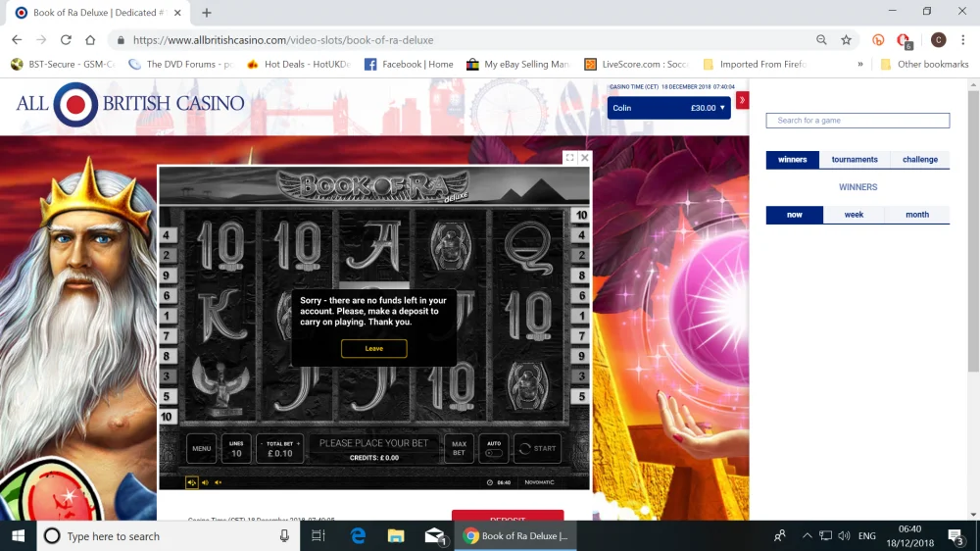The width and height of the screenshot is (980, 551).
Task: Close the Book of Ra game window
Action: click(x=585, y=158)
